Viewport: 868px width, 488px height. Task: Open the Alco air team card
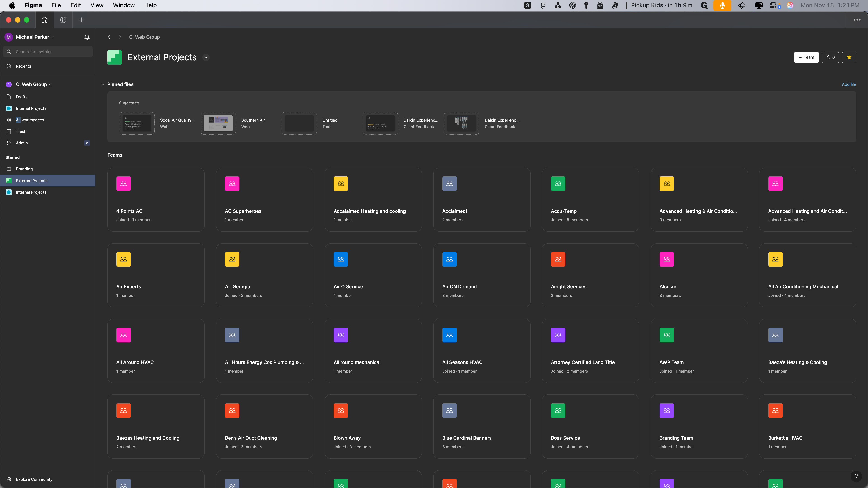pyautogui.click(x=699, y=275)
